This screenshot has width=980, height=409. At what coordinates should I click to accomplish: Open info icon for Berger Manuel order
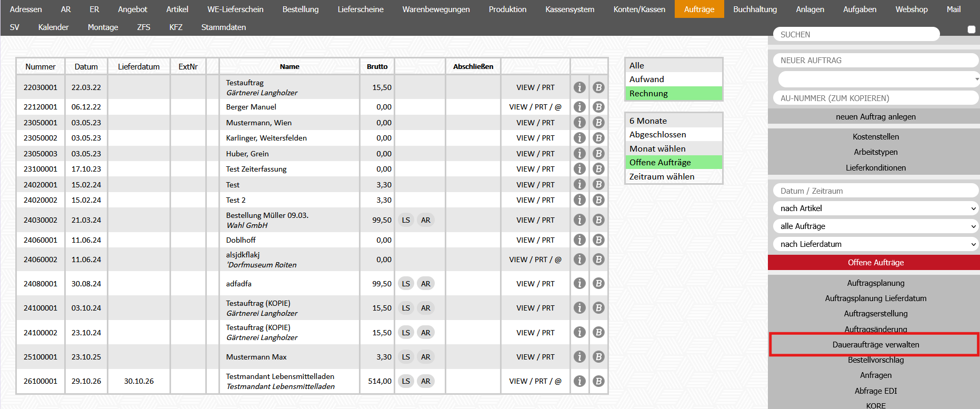[x=579, y=107]
